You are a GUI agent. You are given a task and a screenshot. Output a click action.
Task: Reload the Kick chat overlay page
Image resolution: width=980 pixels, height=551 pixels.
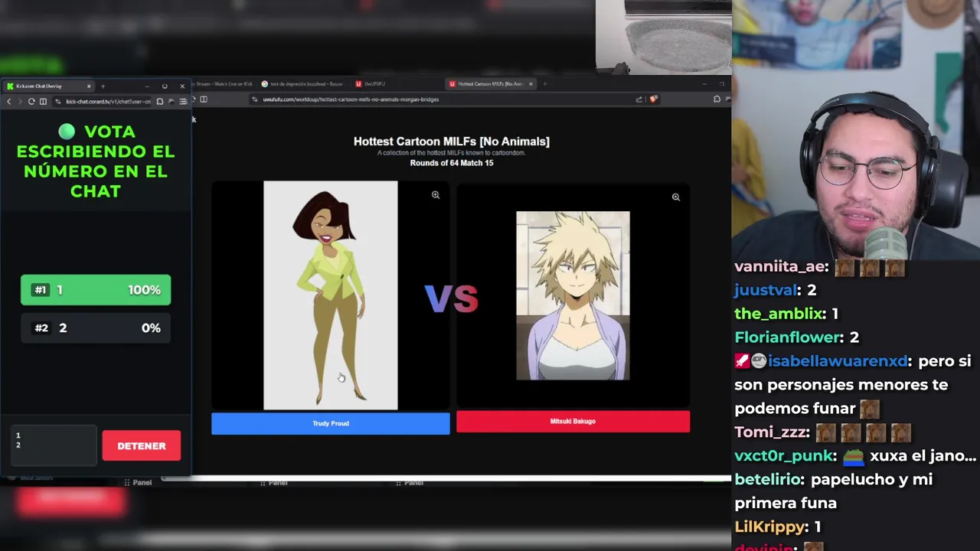(x=31, y=101)
